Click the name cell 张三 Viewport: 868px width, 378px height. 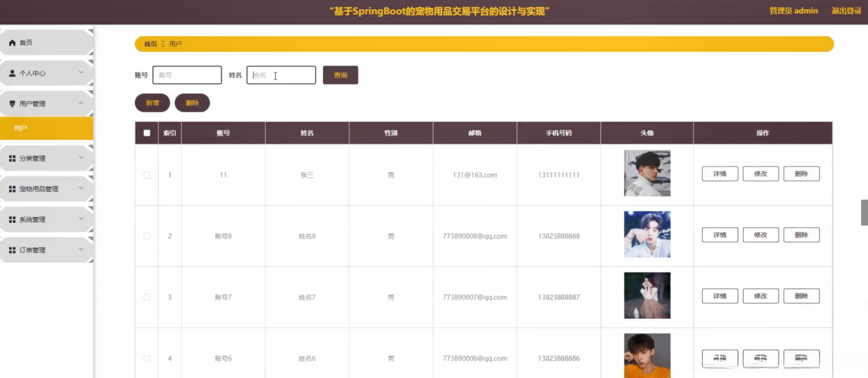tap(307, 175)
